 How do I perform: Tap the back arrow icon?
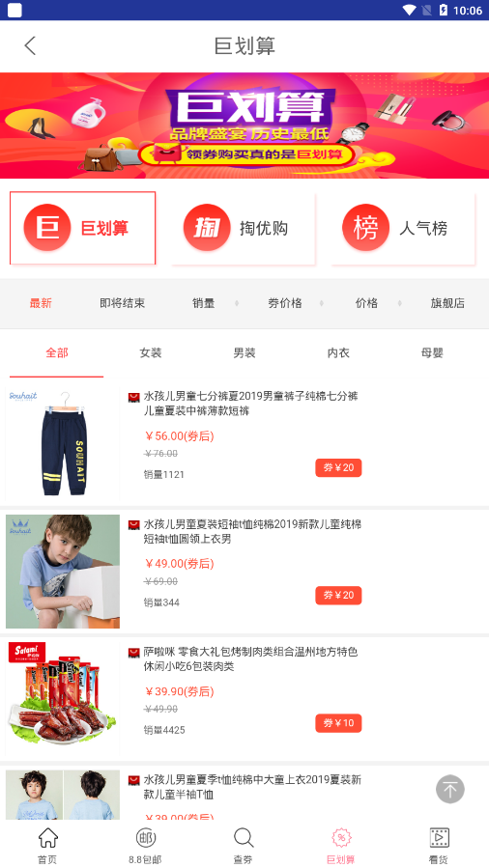point(30,46)
